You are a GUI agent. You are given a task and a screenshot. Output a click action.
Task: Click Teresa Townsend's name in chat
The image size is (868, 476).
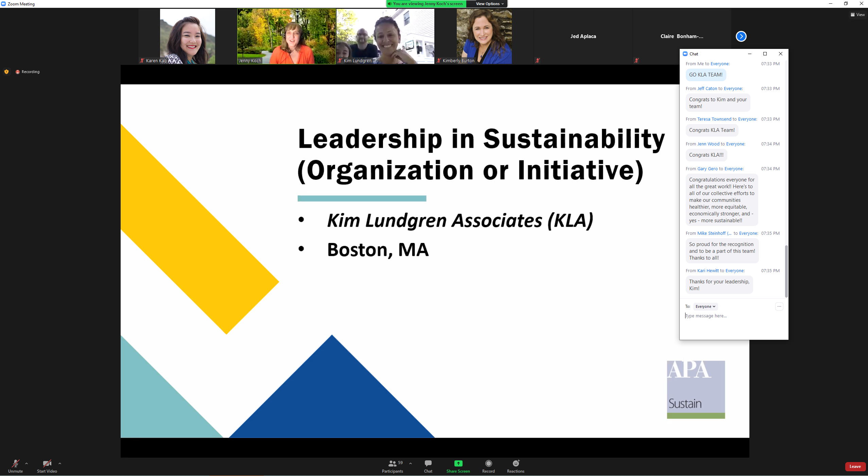tap(714, 119)
